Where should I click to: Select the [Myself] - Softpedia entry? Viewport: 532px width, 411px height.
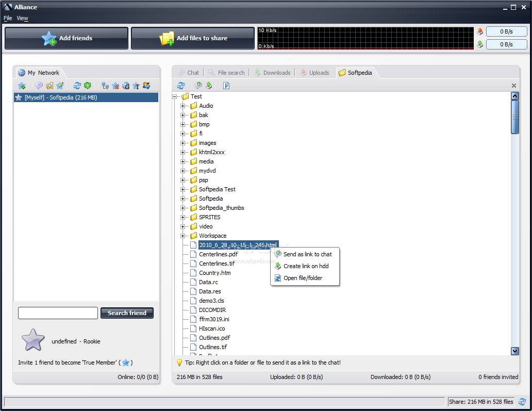[x=86, y=97]
